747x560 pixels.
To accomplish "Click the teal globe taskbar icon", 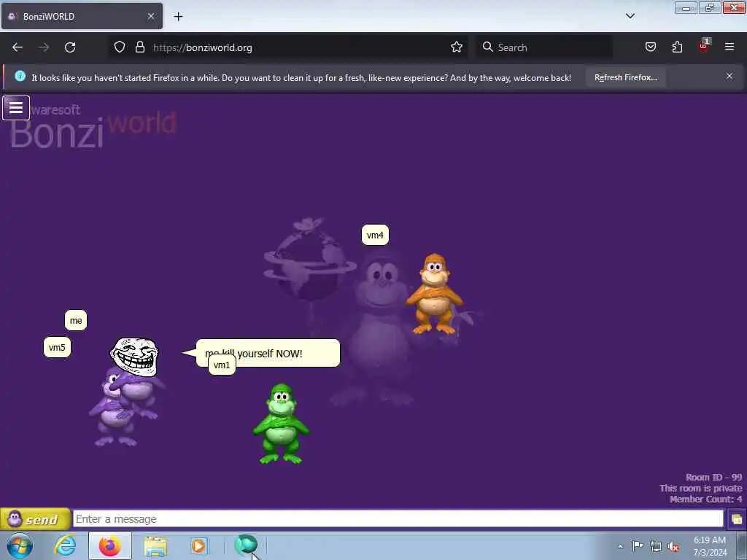I will coord(245,545).
